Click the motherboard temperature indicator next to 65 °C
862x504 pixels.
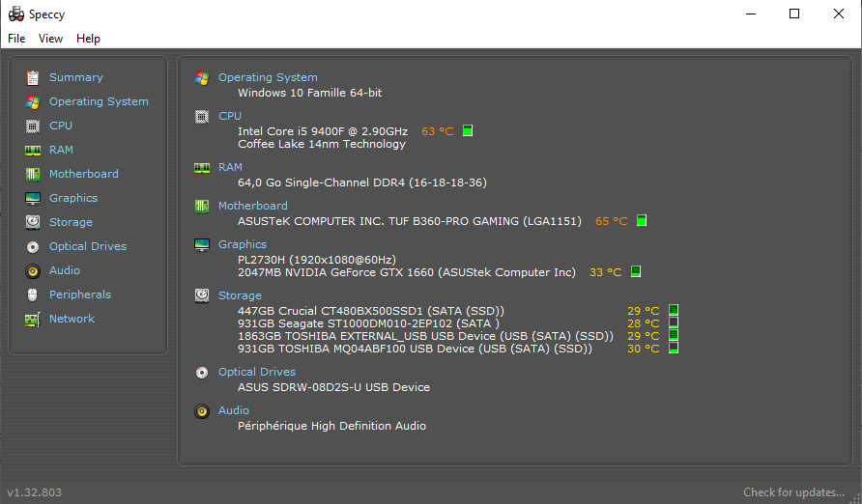[642, 221]
